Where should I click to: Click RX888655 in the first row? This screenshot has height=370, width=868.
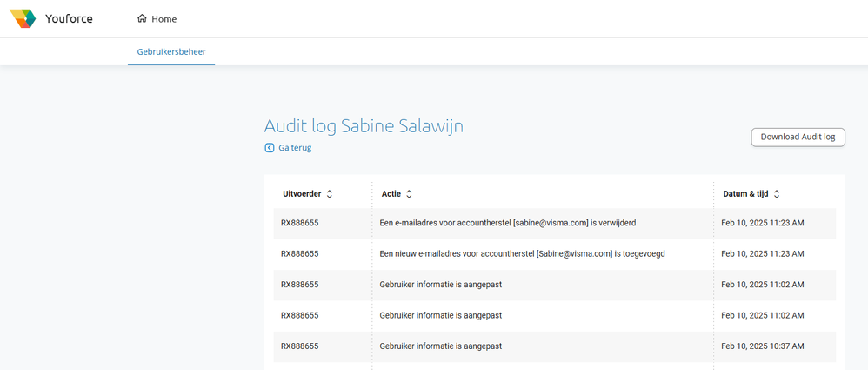(x=299, y=223)
